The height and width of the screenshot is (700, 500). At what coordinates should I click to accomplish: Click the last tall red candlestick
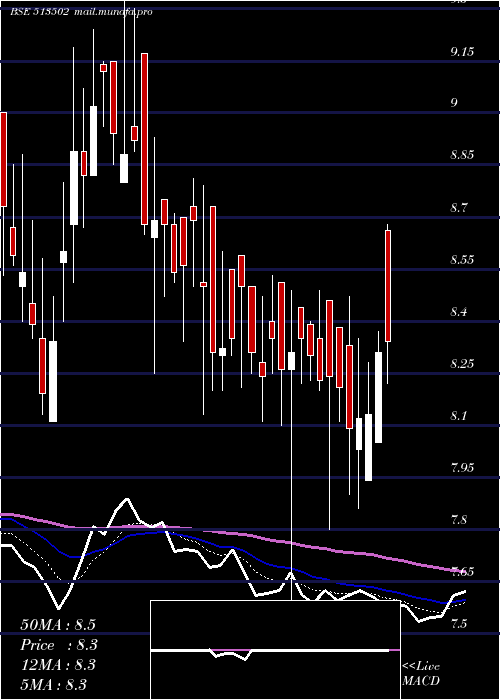click(388, 286)
